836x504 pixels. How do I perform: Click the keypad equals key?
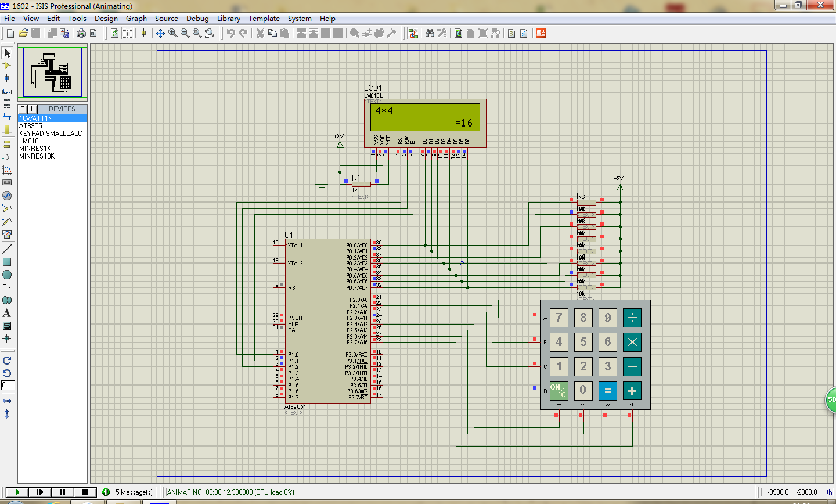click(x=608, y=391)
